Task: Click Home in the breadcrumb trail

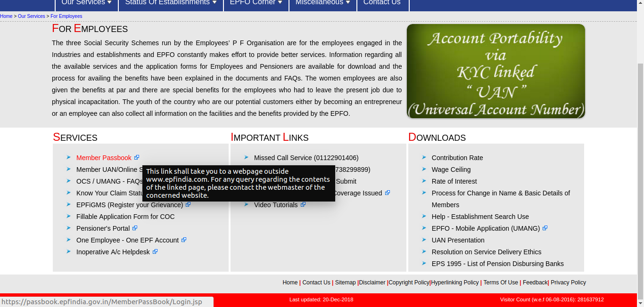Action: (x=6, y=16)
